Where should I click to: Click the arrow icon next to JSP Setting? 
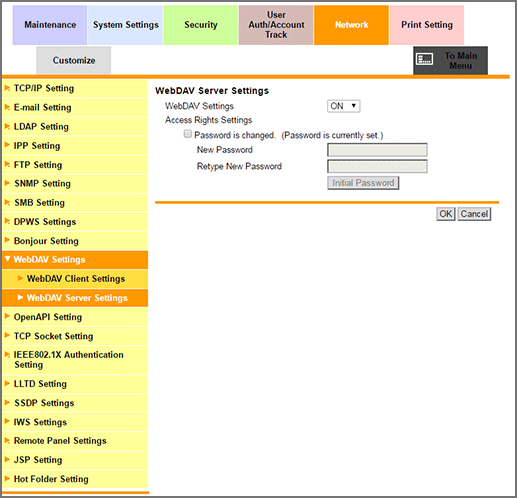coord(7,459)
